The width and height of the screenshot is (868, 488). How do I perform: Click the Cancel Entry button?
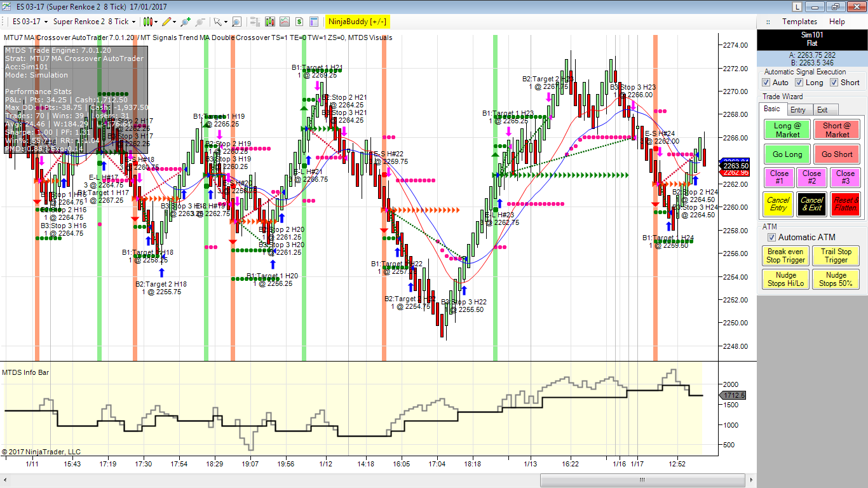[x=778, y=204]
